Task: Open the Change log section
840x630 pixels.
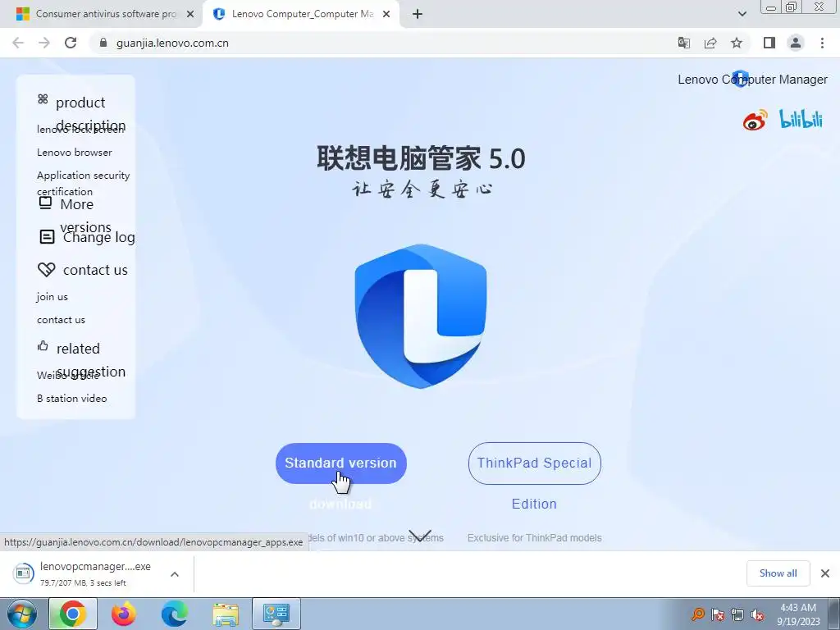Action: [x=98, y=237]
